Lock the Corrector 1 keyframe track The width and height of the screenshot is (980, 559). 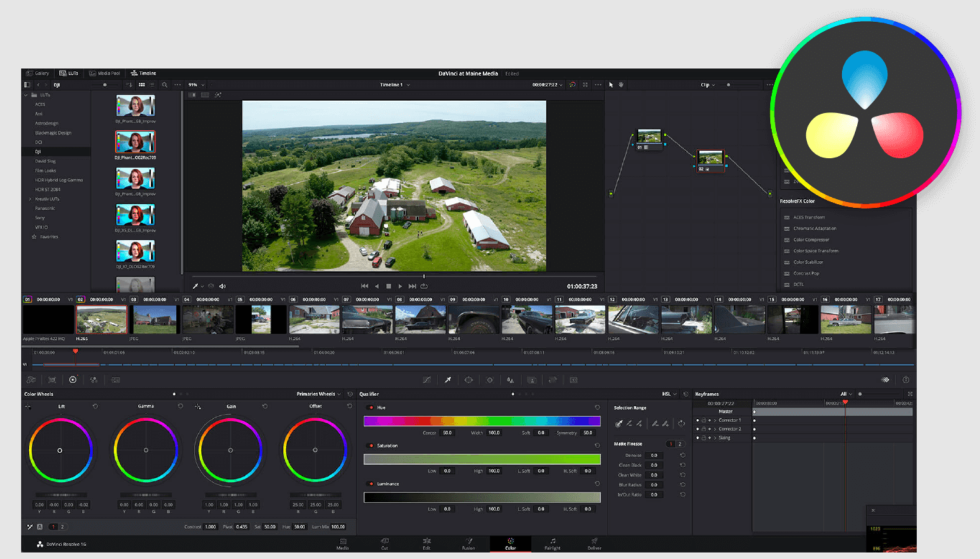704,420
